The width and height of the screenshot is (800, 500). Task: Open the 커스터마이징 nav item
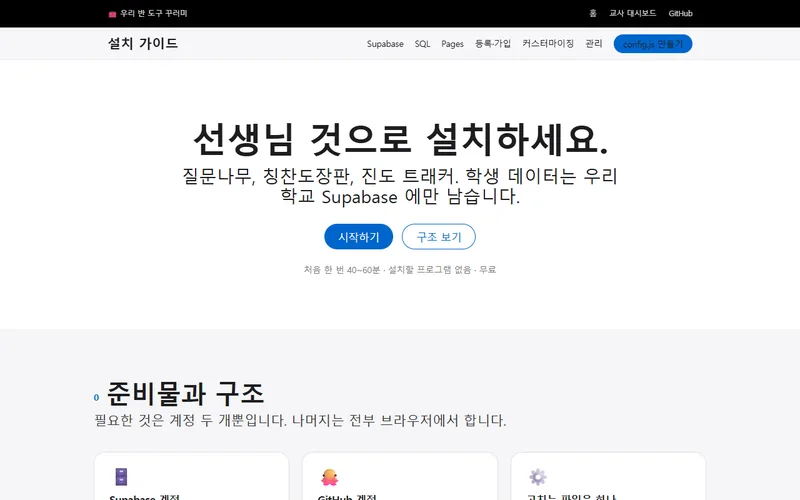(x=548, y=44)
